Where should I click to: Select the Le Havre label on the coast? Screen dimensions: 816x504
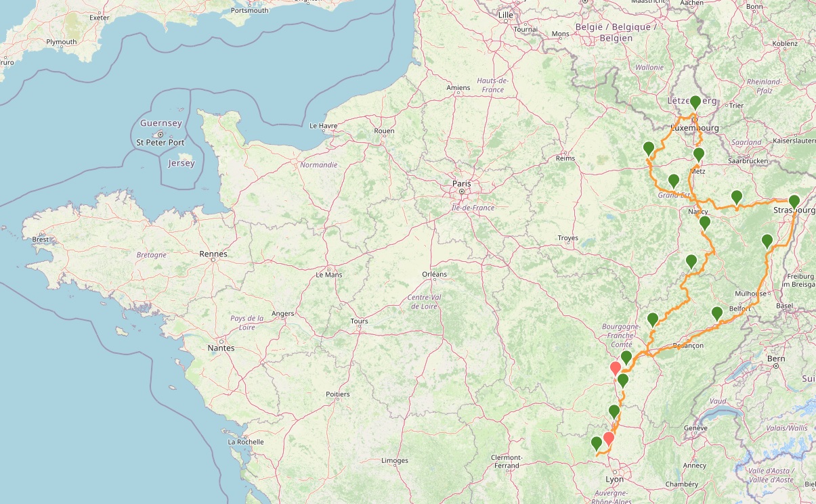[323, 126]
